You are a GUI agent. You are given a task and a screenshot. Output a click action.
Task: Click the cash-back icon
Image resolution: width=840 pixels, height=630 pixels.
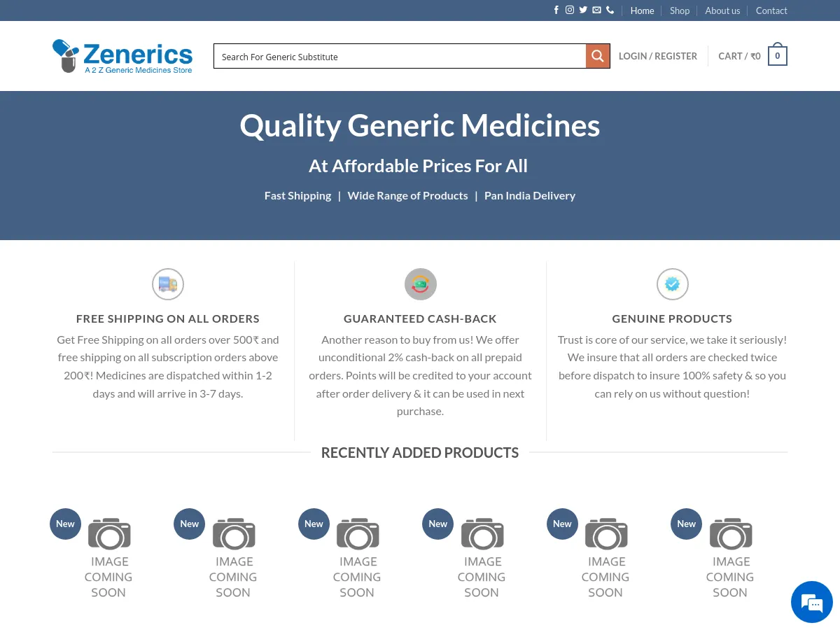click(x=420, y=284)
